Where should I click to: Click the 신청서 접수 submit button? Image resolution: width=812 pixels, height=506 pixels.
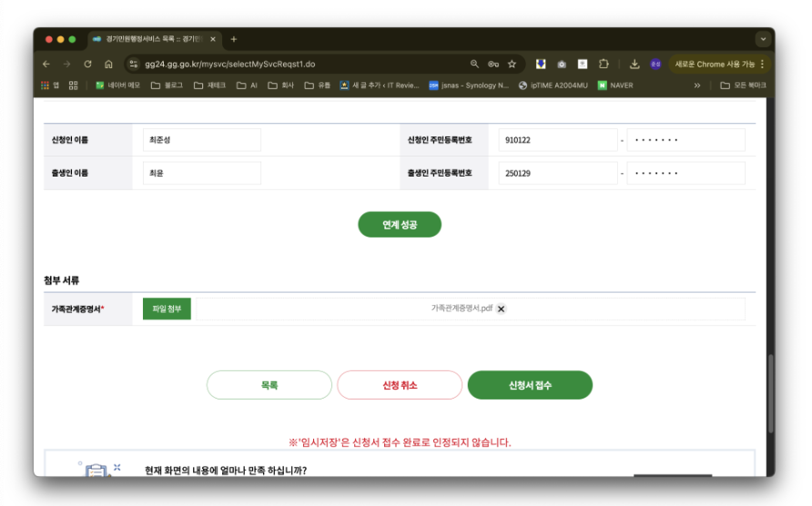[x=530, y=385]
